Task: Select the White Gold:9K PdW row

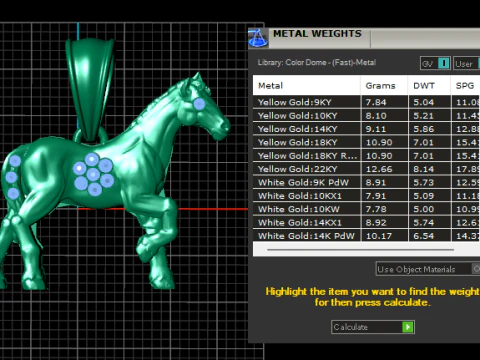Action: [366, 182]
